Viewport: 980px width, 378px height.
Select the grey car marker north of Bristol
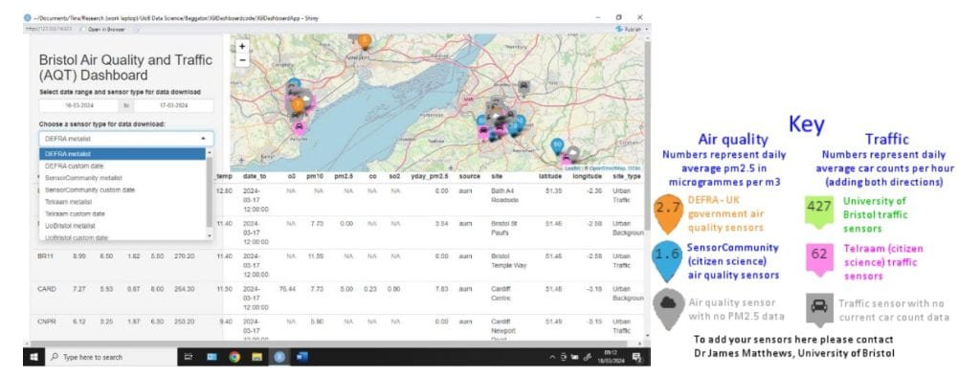pyautogui.click(x=524, y=87)
